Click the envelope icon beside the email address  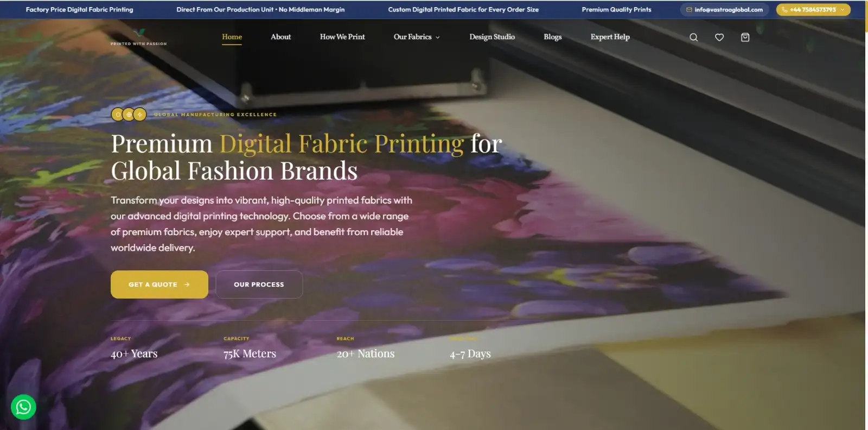(689, 10)
